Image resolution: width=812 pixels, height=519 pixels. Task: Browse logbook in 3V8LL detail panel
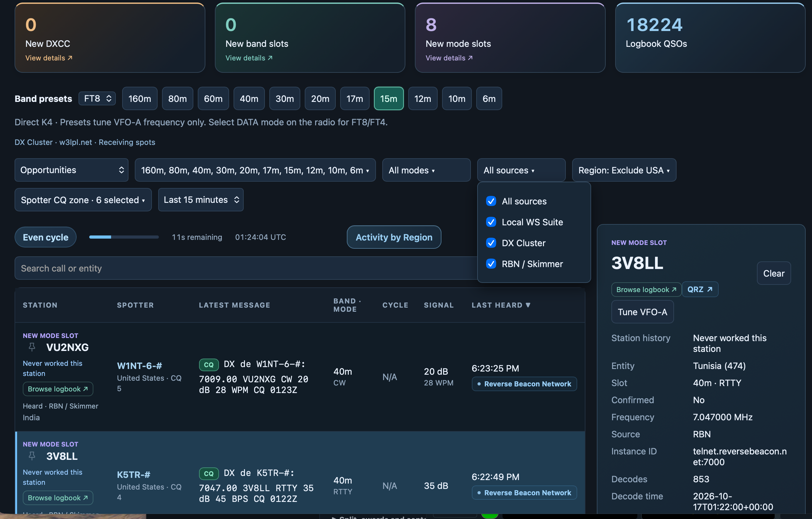tap(646, 289)
